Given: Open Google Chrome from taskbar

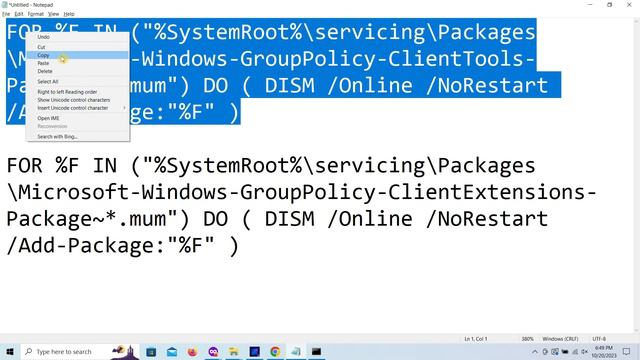Looking at the screenshot, I should point(275,351).
